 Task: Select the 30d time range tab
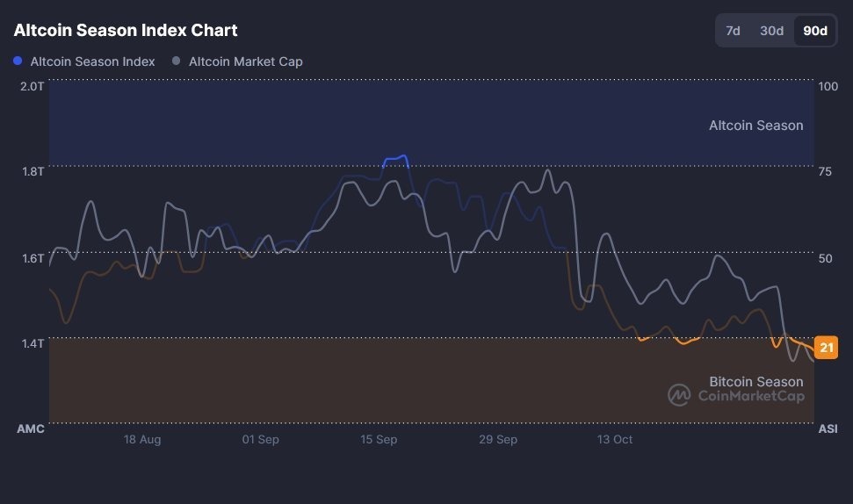click(x=771, y=31)
